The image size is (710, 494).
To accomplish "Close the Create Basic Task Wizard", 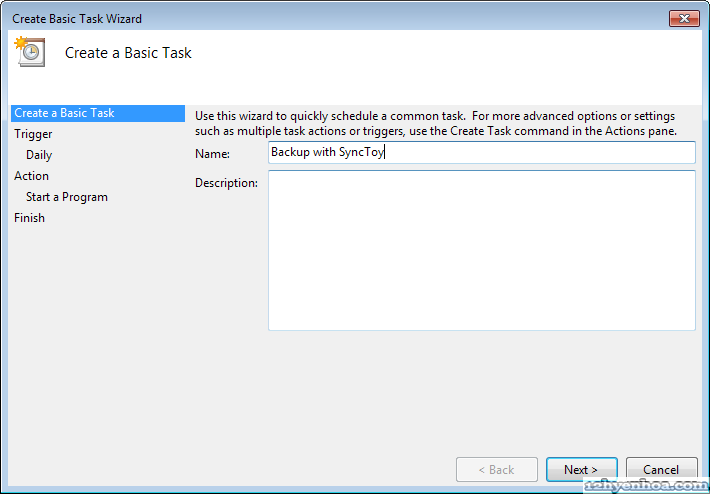I will 684,18.
